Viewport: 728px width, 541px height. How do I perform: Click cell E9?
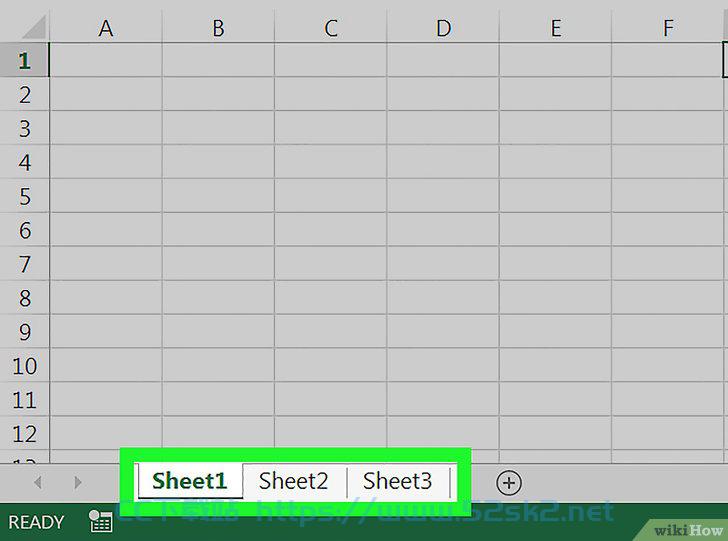[555, 332]
